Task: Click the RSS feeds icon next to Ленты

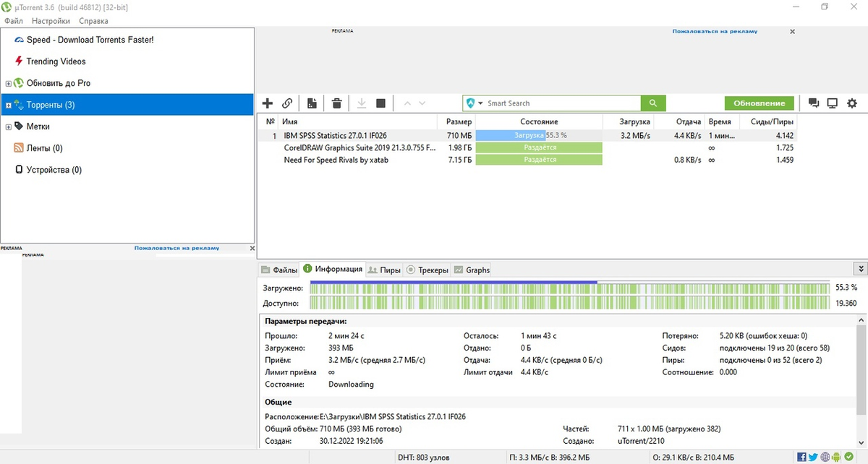Action: click(20, 148)
